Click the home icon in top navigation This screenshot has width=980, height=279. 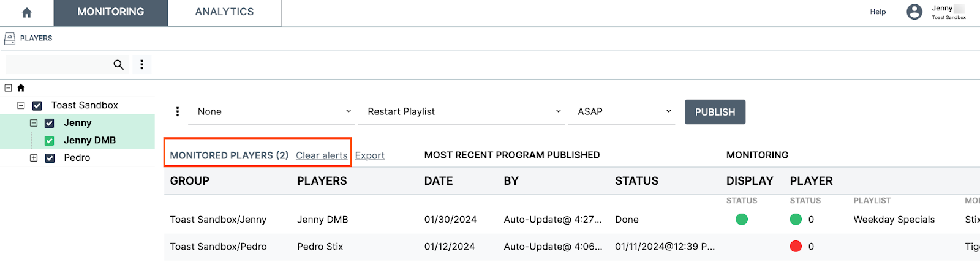pos(27,13)
